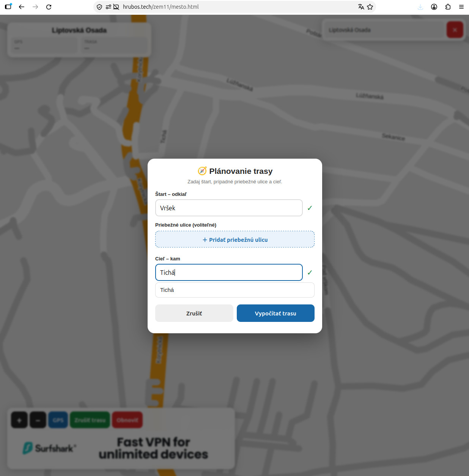
Task: Open the site permissions icon in address bar
Action: tap(109, 7)
